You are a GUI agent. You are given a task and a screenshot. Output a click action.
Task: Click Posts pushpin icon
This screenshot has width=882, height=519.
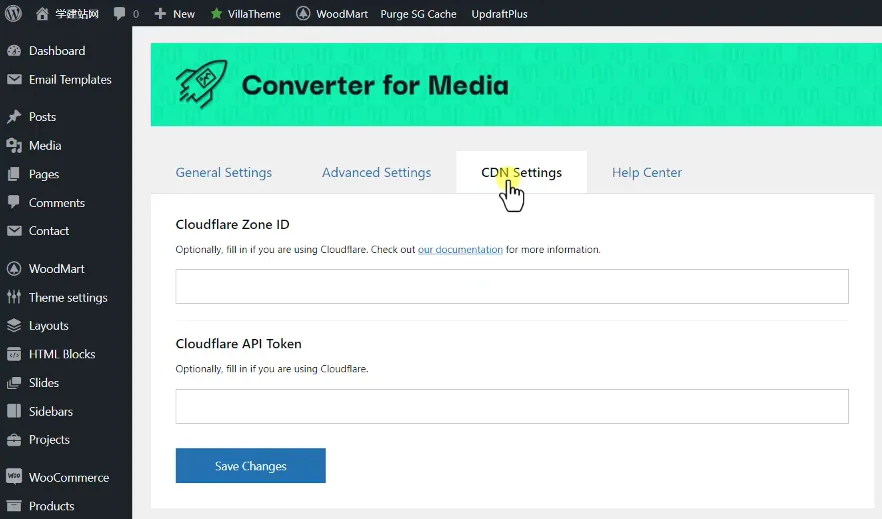pyautogui.click(x=14, y=116)
